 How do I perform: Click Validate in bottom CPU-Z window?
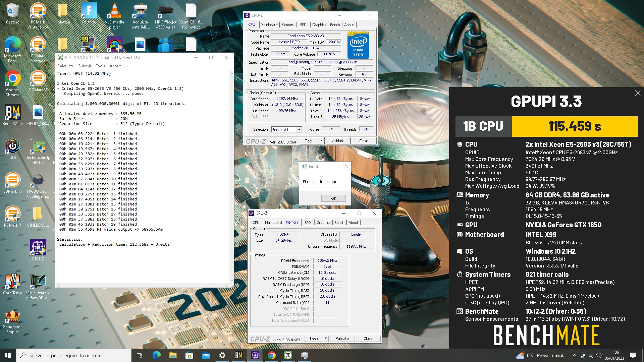pos(342,339)
